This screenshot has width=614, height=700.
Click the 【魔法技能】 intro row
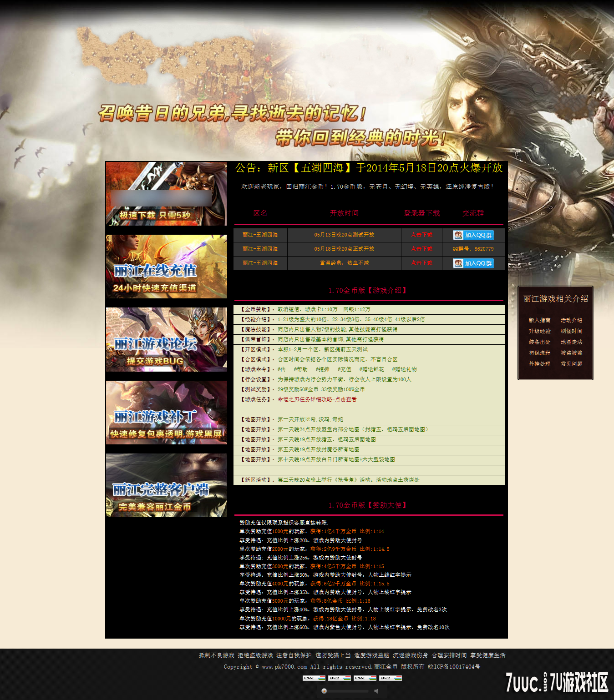coord(369,330)
